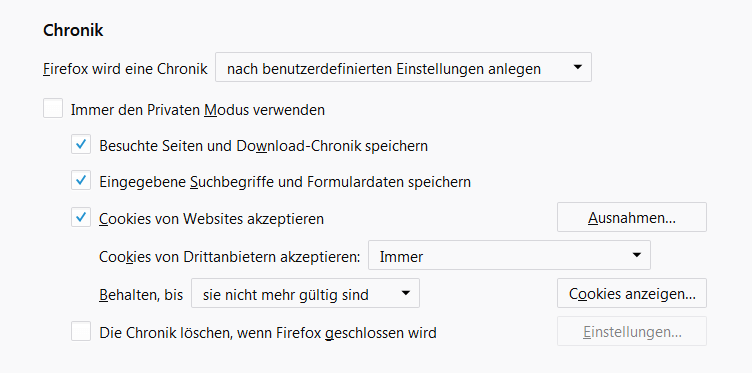Click the arrow icon on the 'Immer' combo box
Image resolution: width=752 pixels, height=373 pixels.
coord(636,255)
